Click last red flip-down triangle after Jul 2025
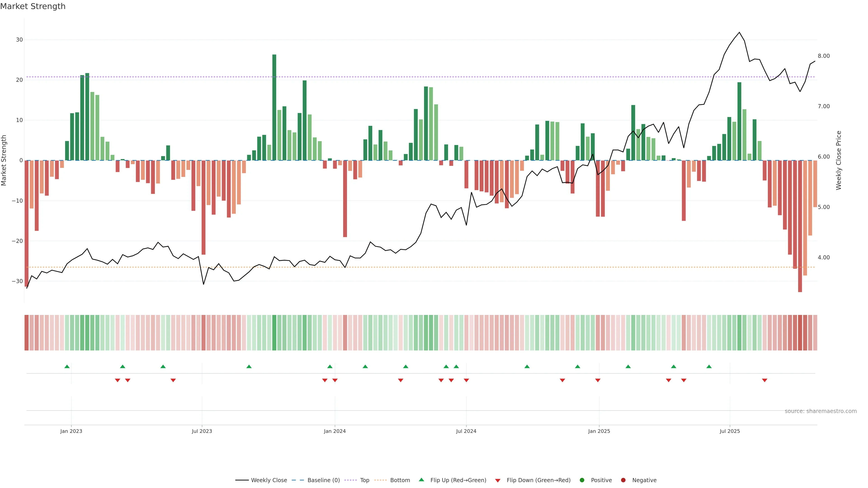 (764, 380)
